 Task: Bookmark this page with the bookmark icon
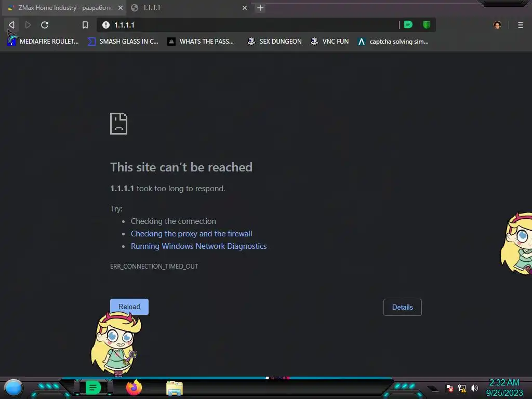pos(85,25)
